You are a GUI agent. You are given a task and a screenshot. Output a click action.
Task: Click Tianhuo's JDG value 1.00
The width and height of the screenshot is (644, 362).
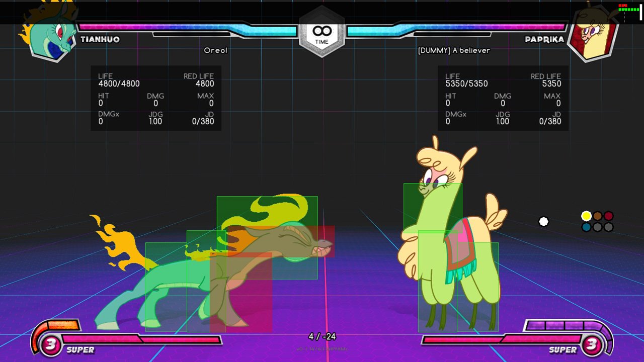click(x=155, y=122)
